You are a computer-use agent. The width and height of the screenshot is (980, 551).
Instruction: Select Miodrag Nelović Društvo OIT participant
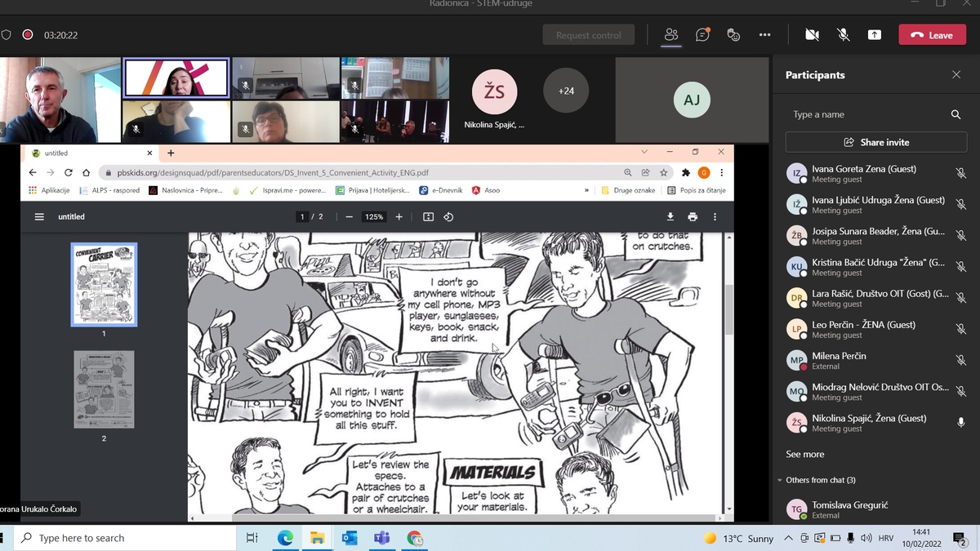tap(876, 391)
